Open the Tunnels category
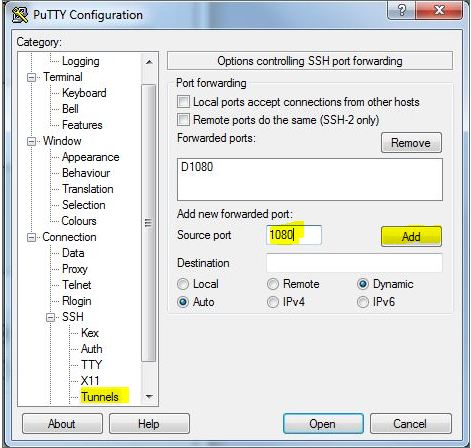The image size is (471, 448). (x=100, y=397)
